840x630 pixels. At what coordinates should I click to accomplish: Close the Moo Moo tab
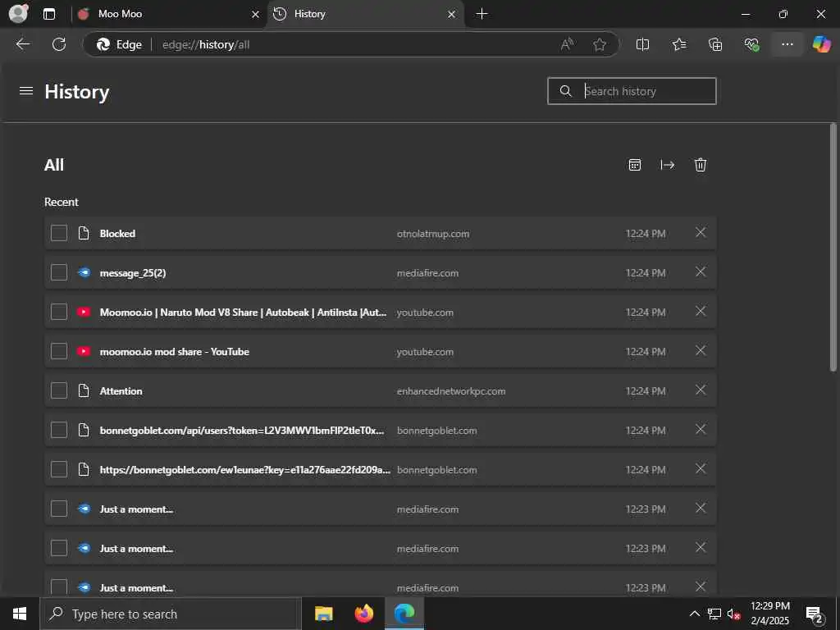256,15
